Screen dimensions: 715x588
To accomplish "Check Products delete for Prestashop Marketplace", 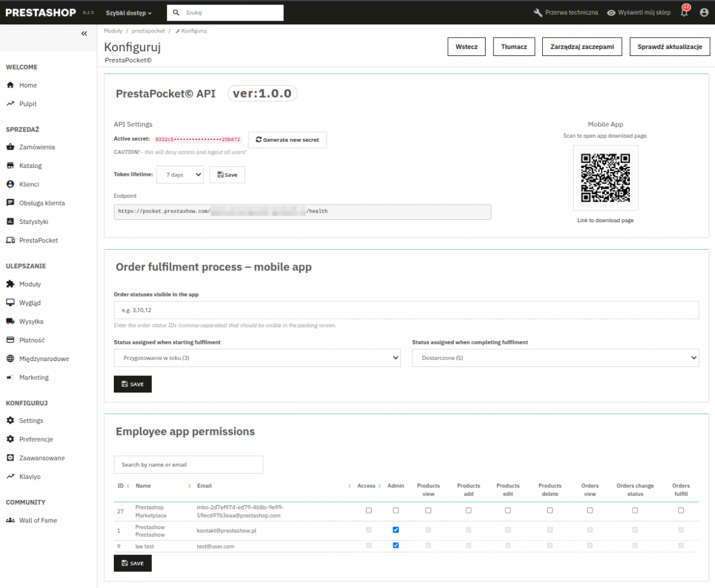I will click(x=549, y=511).
